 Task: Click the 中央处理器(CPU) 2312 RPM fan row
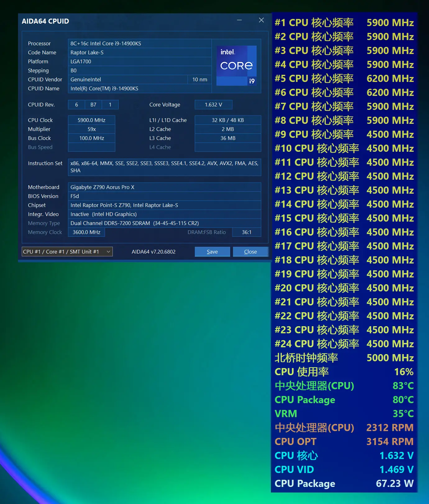point(344,428)
